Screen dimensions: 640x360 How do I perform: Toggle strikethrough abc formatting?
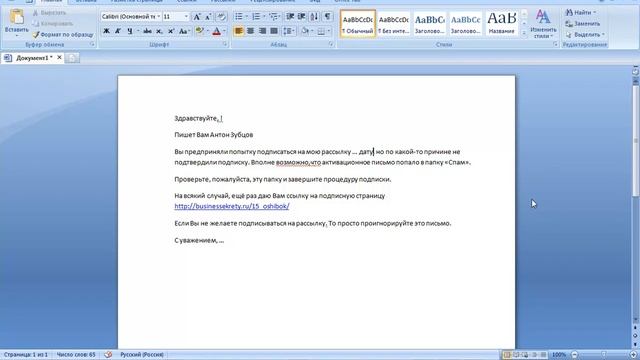click(147, 31)
